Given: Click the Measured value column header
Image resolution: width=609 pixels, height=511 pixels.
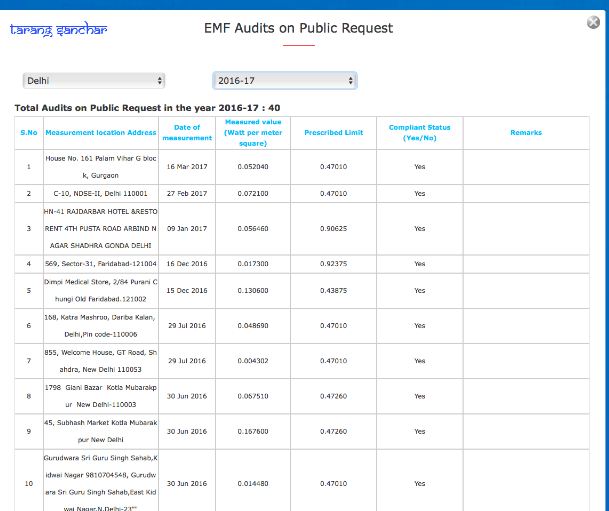Looking at the screenshot, I should 252,132.
